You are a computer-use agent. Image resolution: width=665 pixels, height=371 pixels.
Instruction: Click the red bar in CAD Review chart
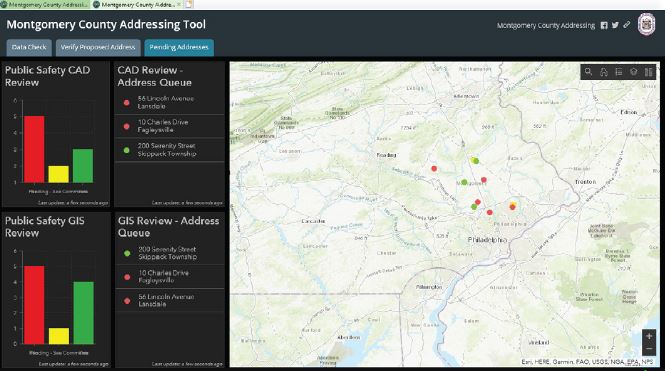[x=34, y=149]
